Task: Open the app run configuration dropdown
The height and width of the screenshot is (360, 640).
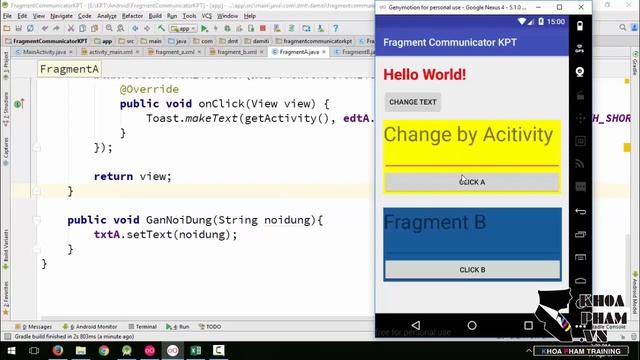Action: (x=184, y=29)
